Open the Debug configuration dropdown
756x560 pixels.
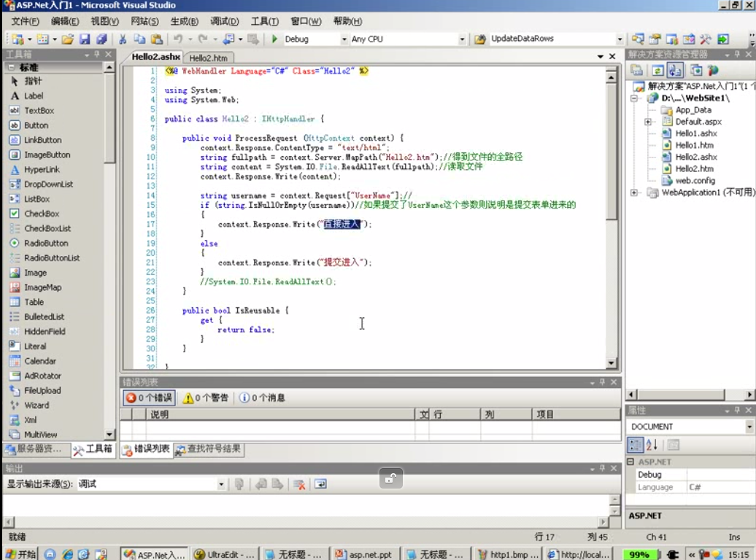[344, 39]
